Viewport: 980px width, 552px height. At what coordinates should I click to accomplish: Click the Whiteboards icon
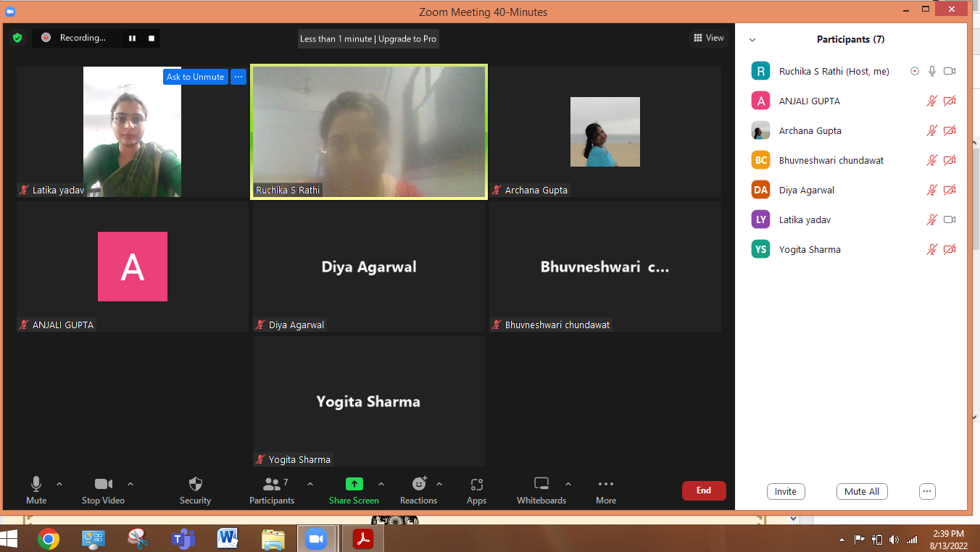(541, 484)
